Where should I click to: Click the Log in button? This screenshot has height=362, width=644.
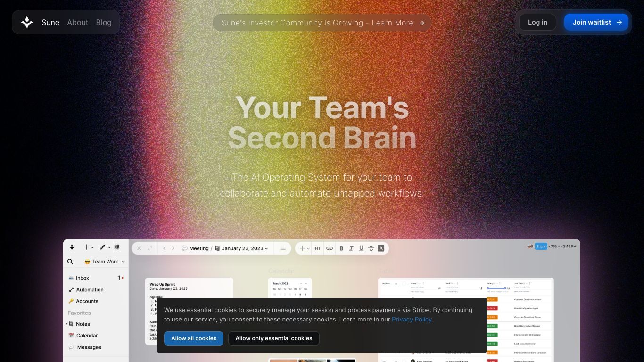point(537,22)
